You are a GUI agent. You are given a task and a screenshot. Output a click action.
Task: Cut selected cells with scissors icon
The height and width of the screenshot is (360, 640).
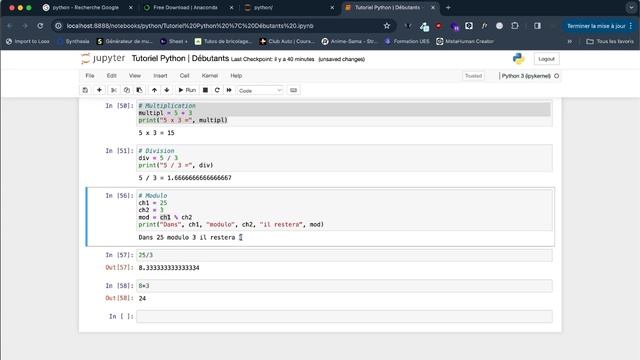pos(114,90)
